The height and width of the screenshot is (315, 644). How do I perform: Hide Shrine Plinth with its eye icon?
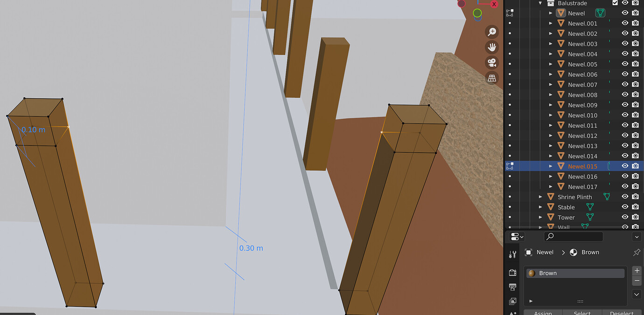625,197
